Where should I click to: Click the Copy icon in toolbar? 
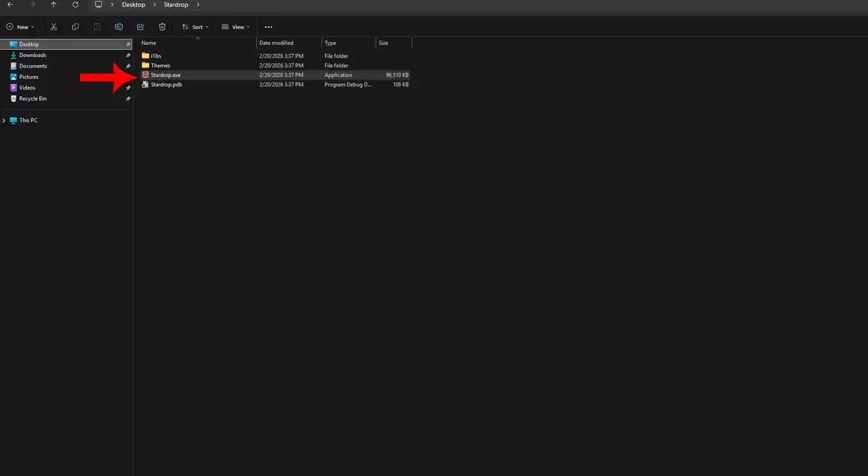click(75, 27)
